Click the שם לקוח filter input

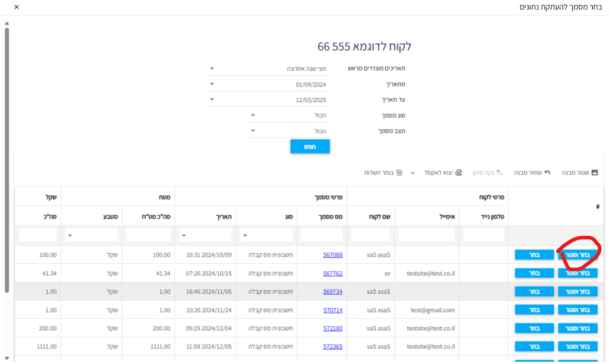[x=370, y=235]
